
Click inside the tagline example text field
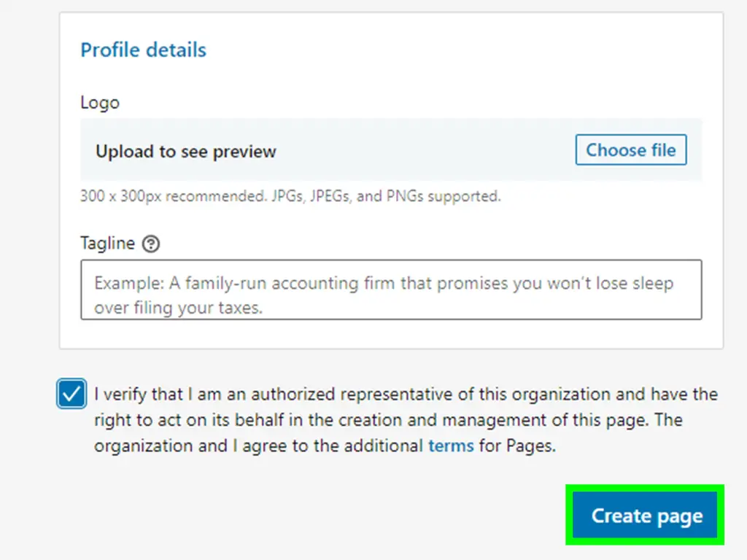pyautogui.click(x=392, y=290)
